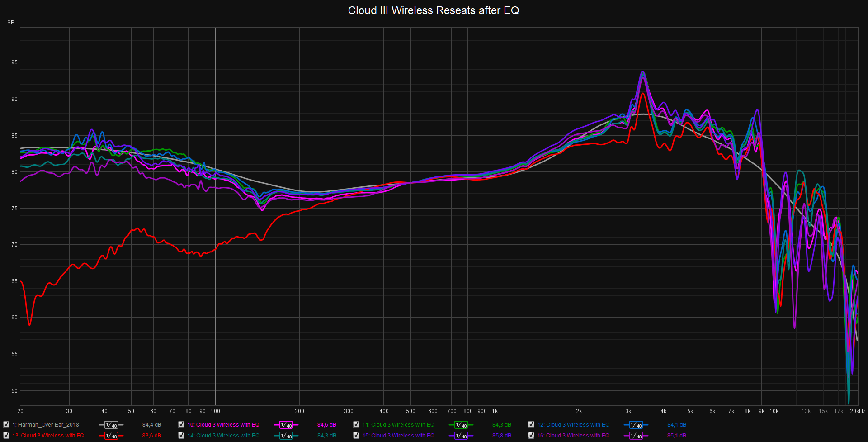This screenshot has width=868, height=442.
Task: Click the 1/48 smoothing icon for trace 10
Action: (x=286, y=425)
